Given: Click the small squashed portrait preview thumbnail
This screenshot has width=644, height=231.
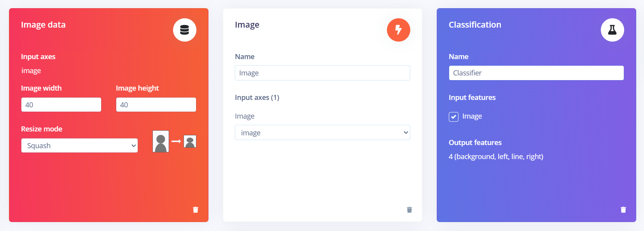Looking at the screenshot, I should (190, 142).
